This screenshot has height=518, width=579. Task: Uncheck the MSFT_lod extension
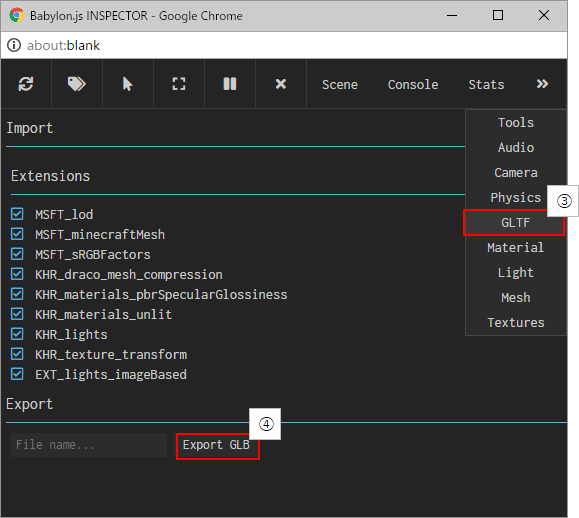(x=17, y=214)
